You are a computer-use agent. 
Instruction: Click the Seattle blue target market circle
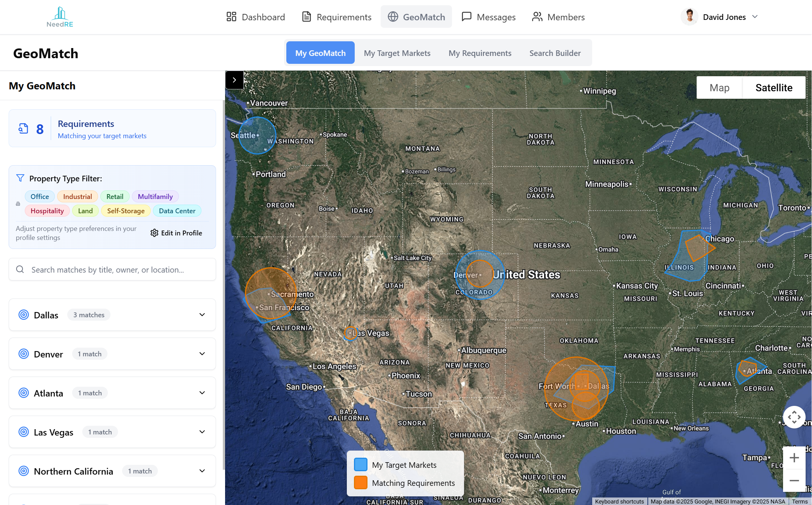257,135
